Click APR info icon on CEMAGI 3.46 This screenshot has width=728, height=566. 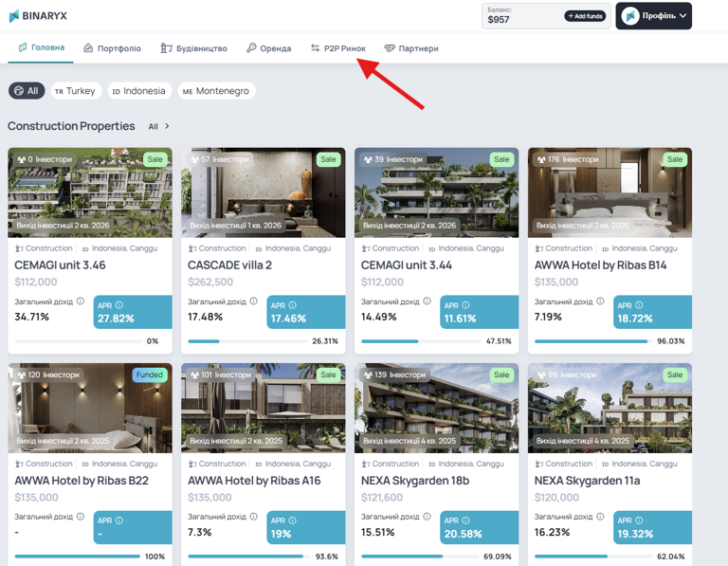119,305
